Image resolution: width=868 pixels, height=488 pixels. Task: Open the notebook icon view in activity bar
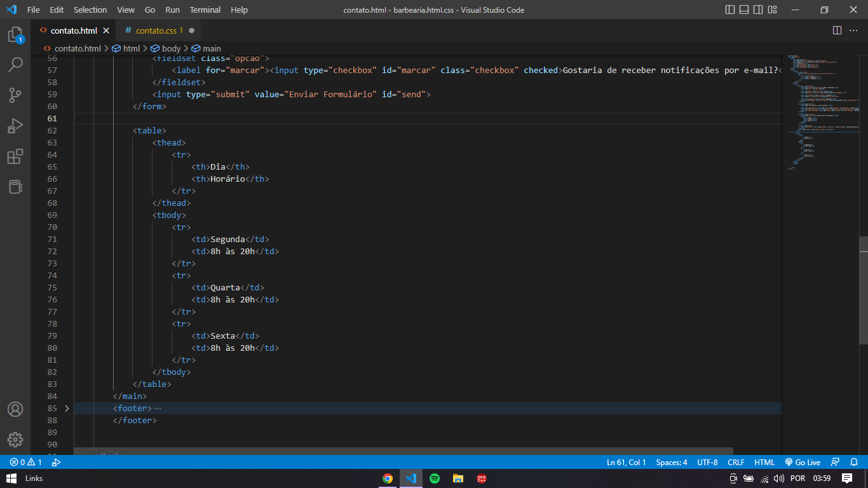pyautogui.click(x=15, y=187)
